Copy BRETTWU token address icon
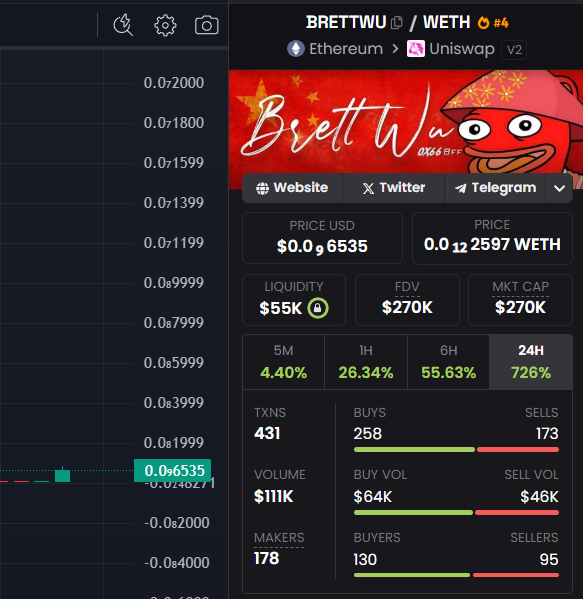The width and height of the screenshot is (583, 599). tap(397, 23)
